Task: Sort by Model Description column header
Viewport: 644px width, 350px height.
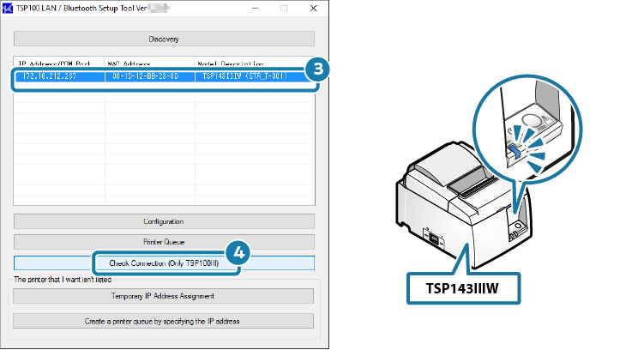Action: (x=249, y=64)
